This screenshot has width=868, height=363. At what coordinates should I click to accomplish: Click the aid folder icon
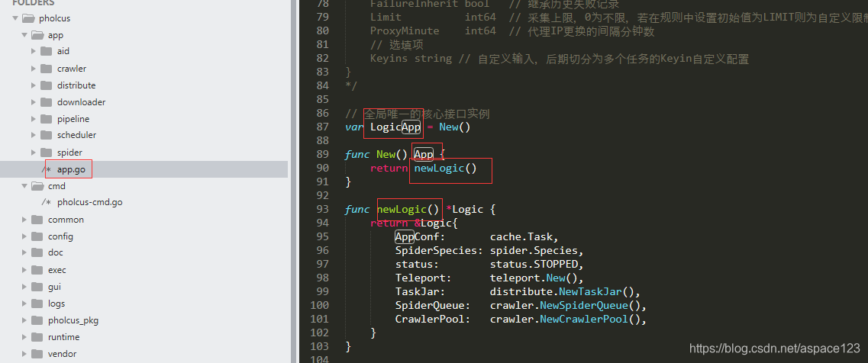click(47, 51)
